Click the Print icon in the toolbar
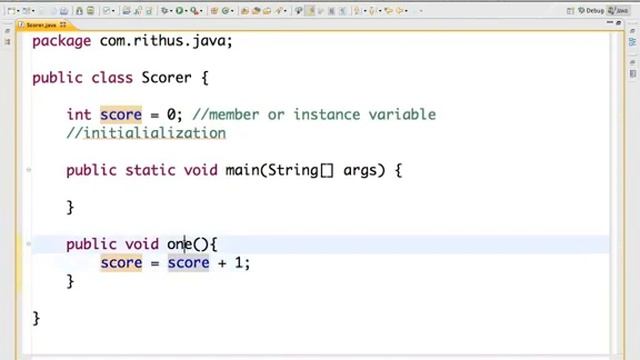 (x=64, y=11)
